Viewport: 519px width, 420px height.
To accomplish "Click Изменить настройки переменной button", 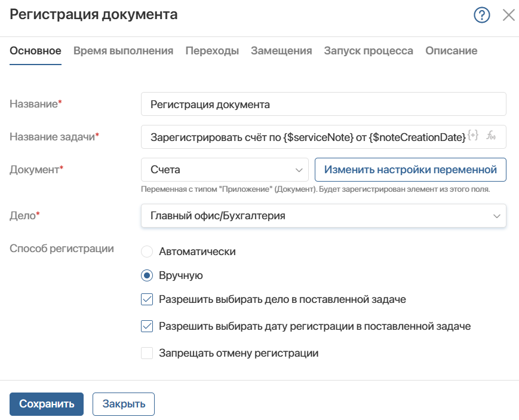I will pyautogui.click(x=410, y=170).
